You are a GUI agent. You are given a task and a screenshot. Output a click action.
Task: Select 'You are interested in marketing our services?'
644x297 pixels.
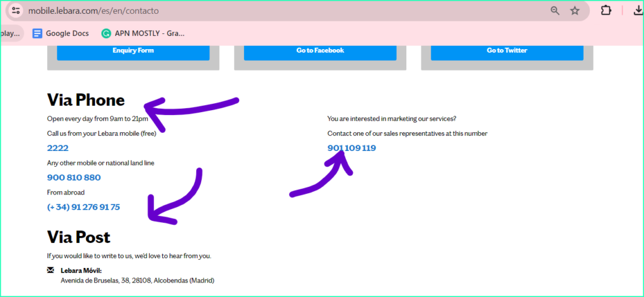pyautogui.click(x=392, y=119)
